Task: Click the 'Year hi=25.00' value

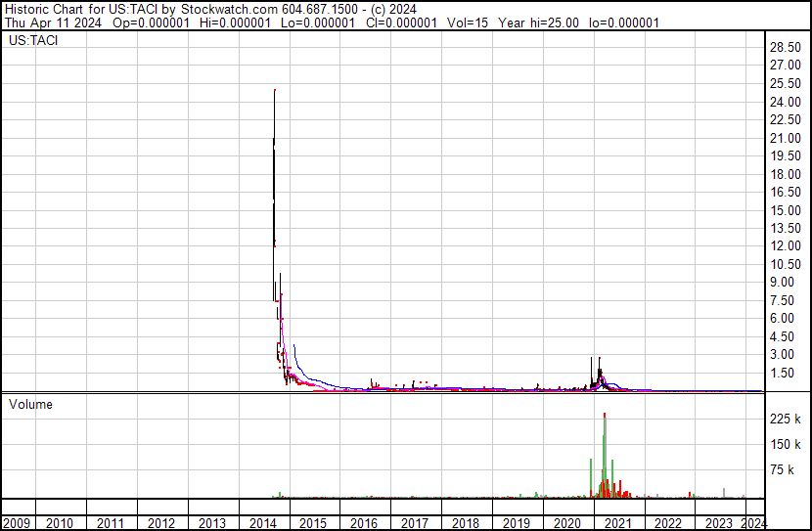Action: [x=539, y=22]
